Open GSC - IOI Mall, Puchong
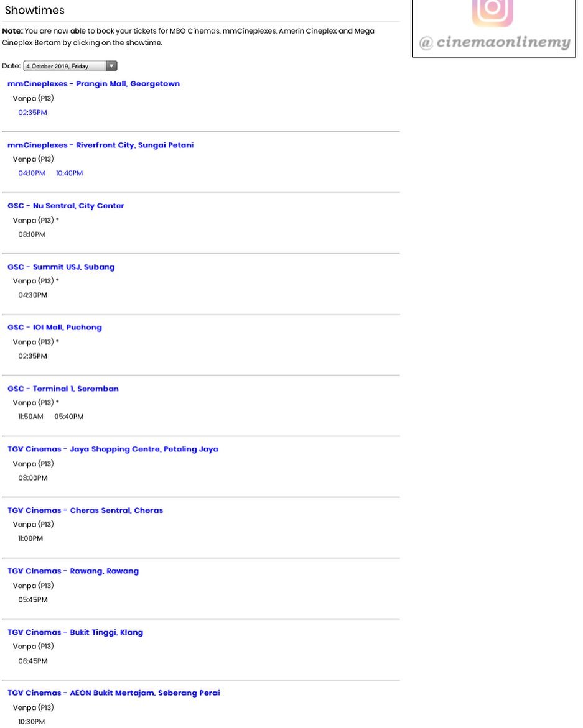The image size is (583, 728). pyautogui.click(x=54, y=328)
